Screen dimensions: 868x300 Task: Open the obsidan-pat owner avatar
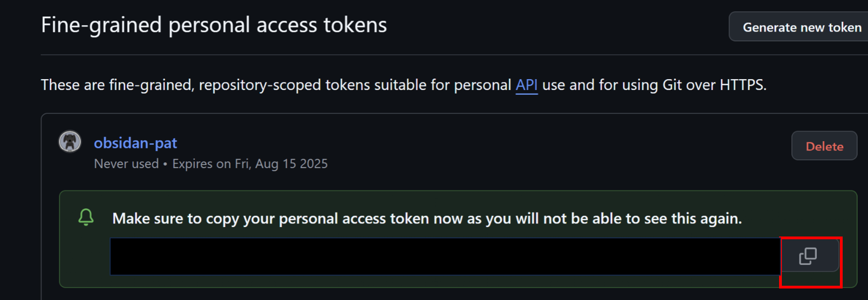[x=70, y=142]
